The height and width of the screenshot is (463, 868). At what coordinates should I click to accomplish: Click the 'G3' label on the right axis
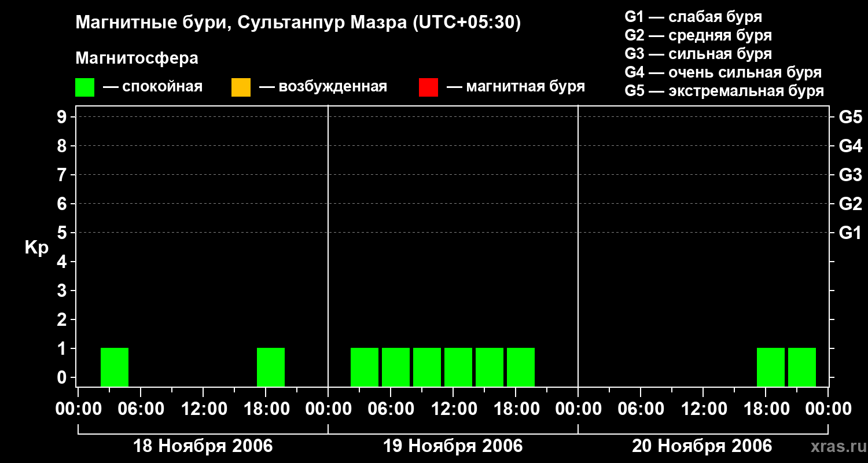point(850,175)
